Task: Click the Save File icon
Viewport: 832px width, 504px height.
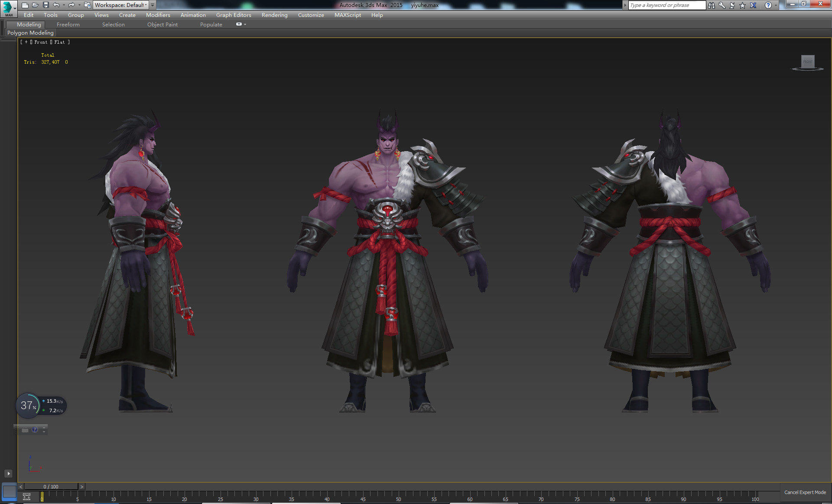Action: tap(45, 5)
